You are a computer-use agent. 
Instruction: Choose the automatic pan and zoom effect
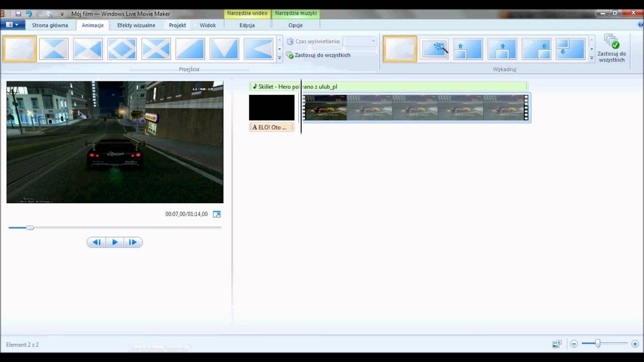point(434,49)
